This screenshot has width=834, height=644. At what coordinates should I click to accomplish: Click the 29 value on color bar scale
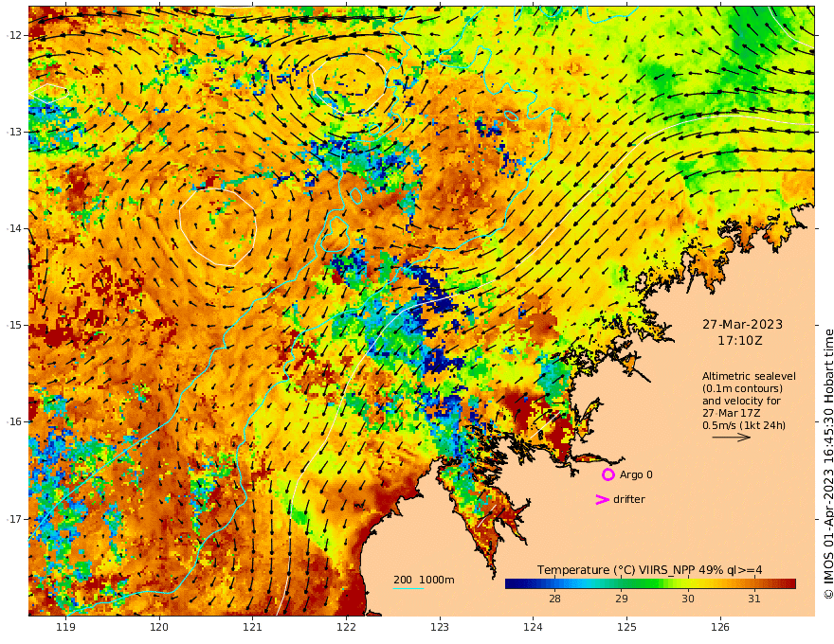[622, 599]
